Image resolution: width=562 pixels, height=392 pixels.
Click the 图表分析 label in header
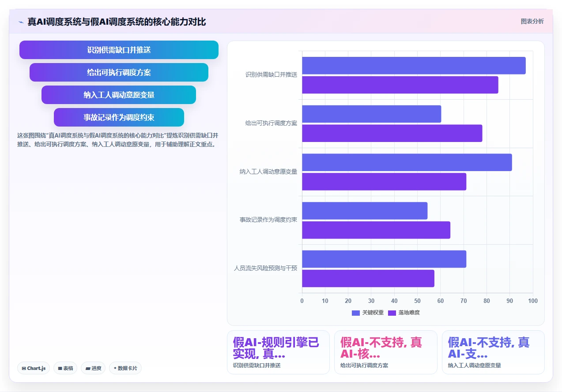532,21
